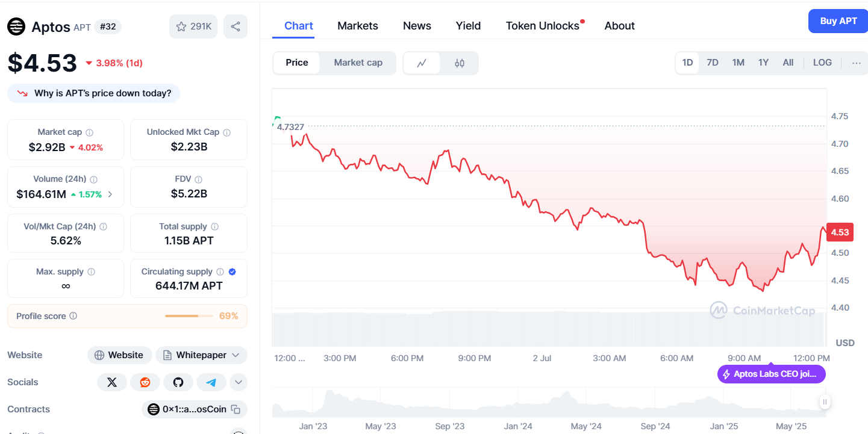
Task: Select the candlestick chart icon
Action: pos(460,63)
